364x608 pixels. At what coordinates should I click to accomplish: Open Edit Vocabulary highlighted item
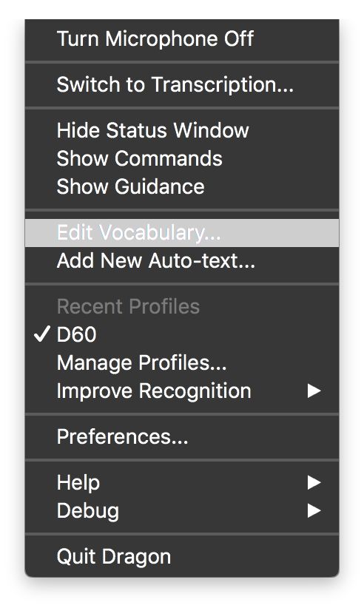[x=182, y=233]
